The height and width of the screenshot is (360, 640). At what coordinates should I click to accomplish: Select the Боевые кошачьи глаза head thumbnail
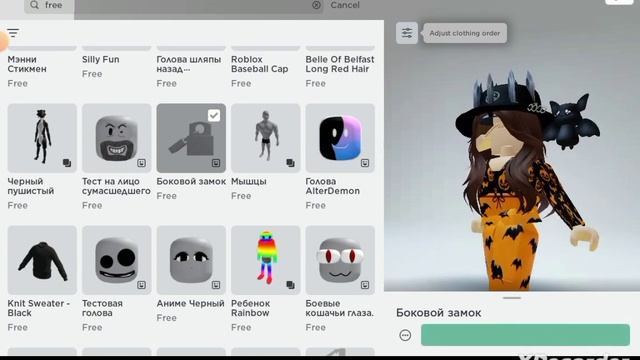(340, 260)
